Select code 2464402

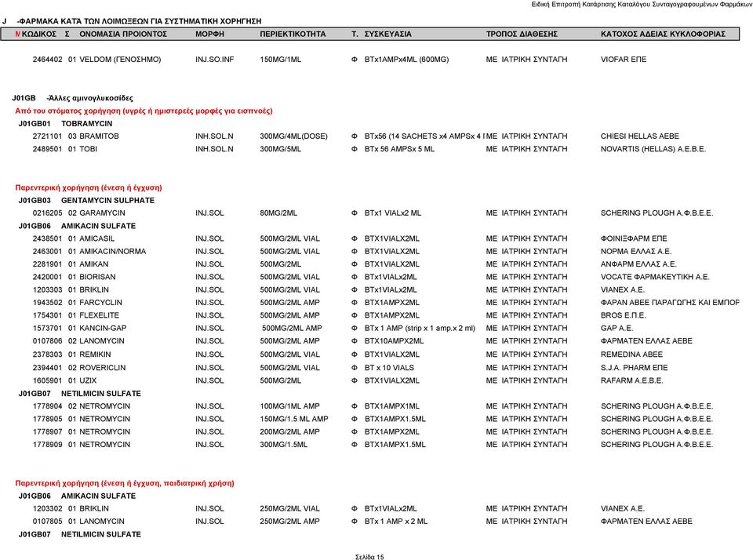[47, 60]
